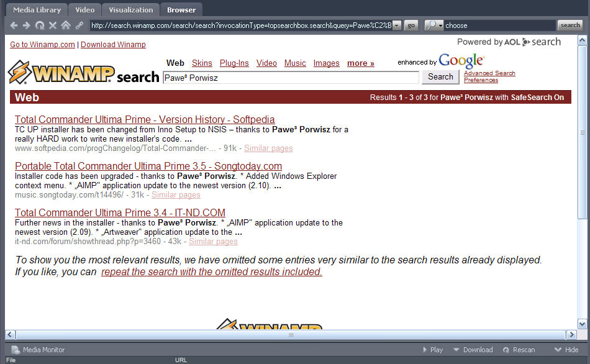Open Similar pages for the Songtoday result

(176, 195)
